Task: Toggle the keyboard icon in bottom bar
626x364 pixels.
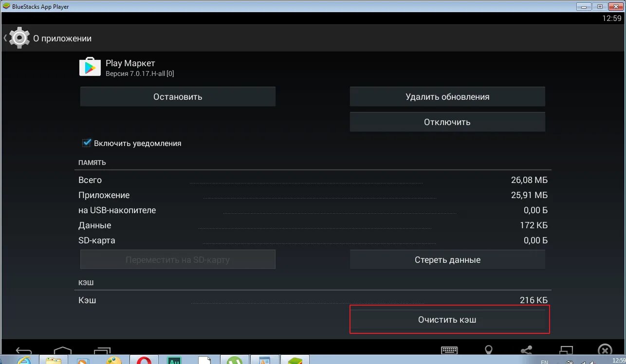Action: coord(449,350)
